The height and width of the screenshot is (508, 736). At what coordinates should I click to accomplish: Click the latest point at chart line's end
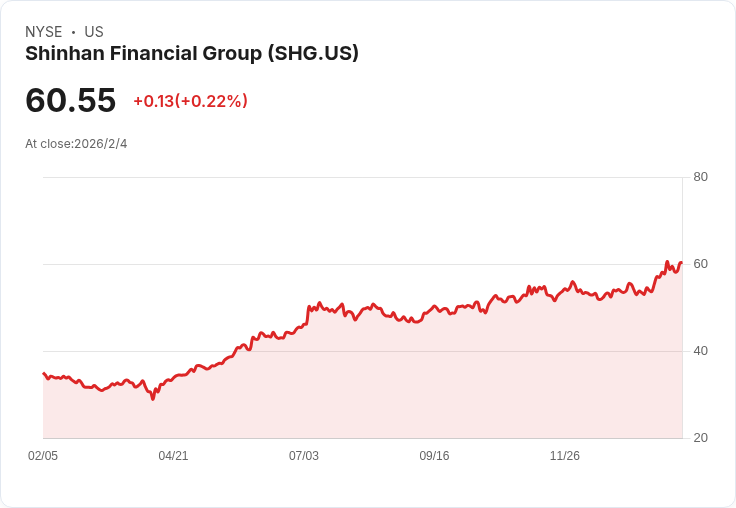pyautogui.click(x=681, y=263)
